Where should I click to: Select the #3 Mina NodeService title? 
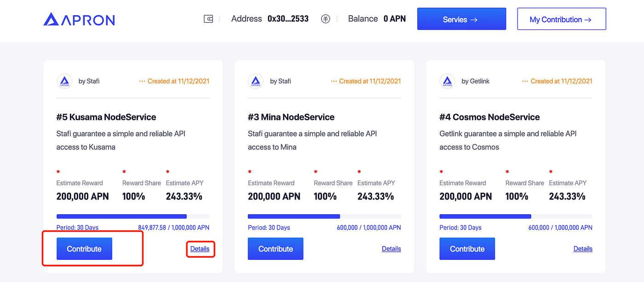(x=291, y=117)
